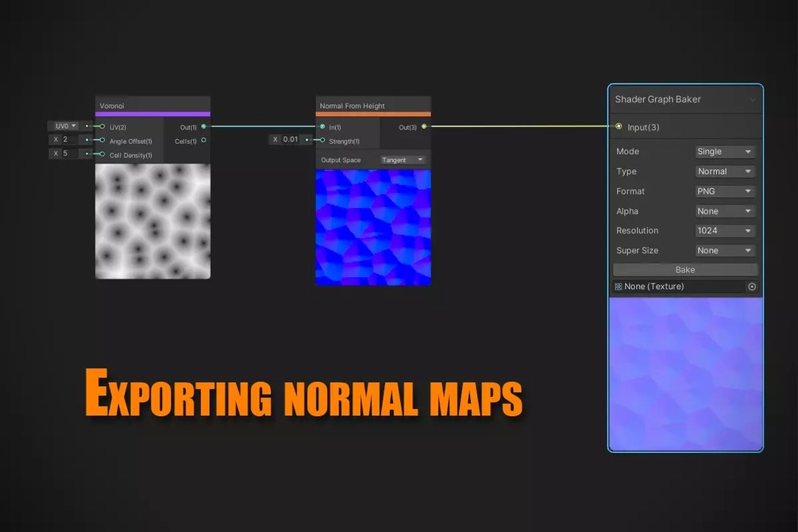The image size is (798, 532).
Task: Click the Strength(1) input port
Action: [x=322, y=140]
